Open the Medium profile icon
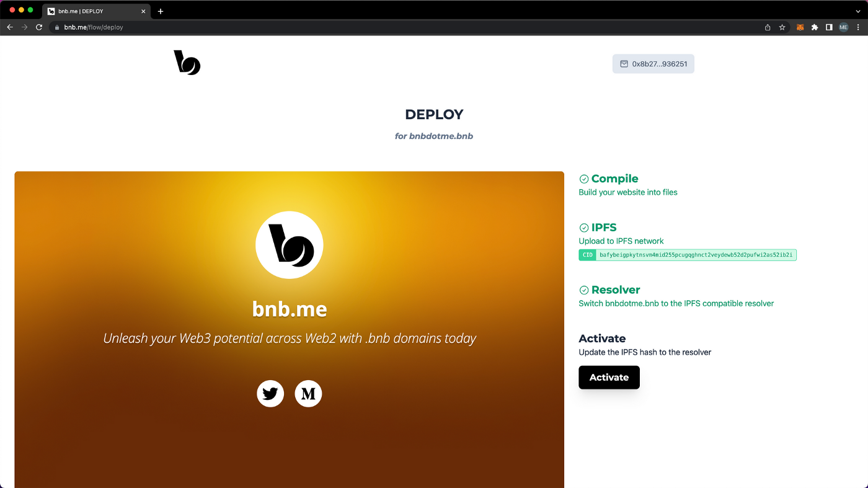Viewport: 868px width, 488px height. point(308,394)
